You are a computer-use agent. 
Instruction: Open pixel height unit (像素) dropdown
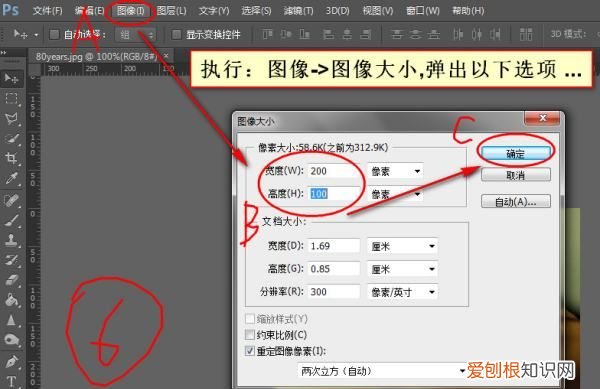pos(395,194)
